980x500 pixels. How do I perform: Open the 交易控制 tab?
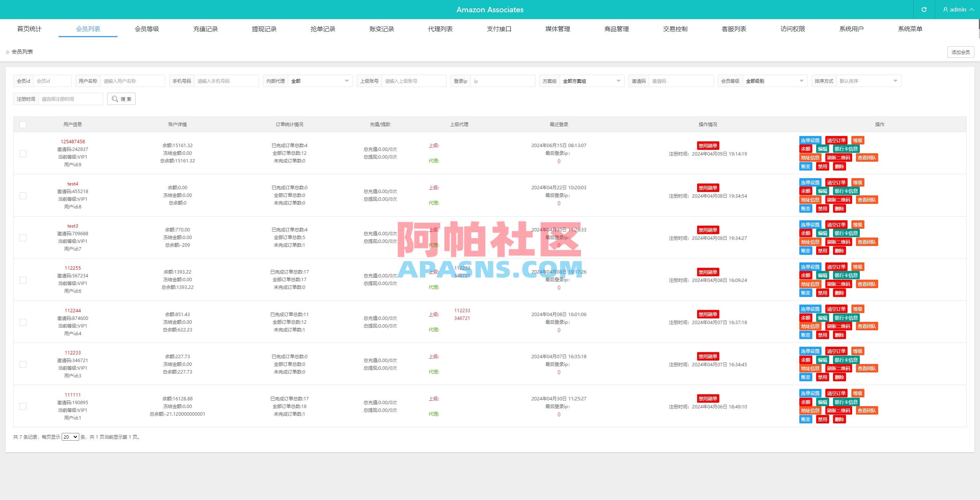(675, 28)
